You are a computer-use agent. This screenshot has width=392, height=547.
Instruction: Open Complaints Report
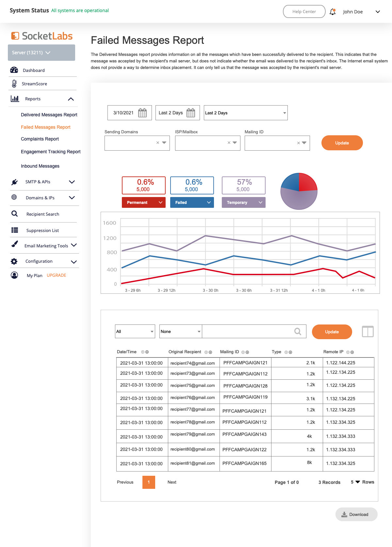40,139
